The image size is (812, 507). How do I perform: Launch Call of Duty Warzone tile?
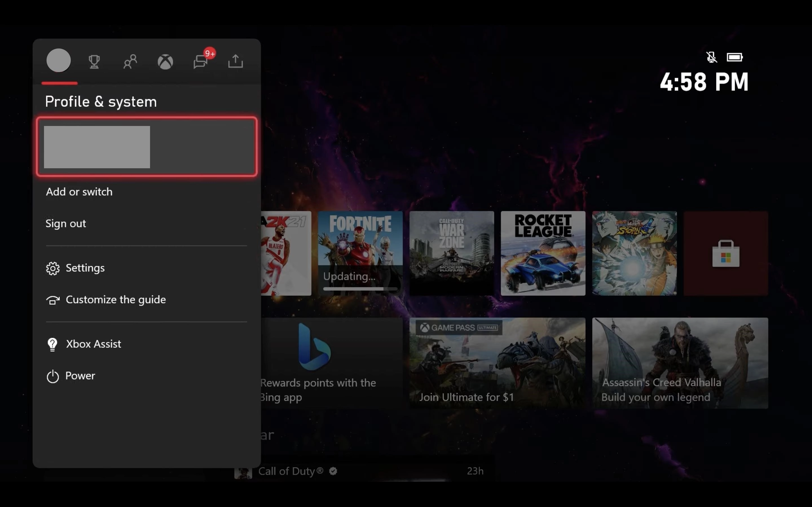coord(452,254)
